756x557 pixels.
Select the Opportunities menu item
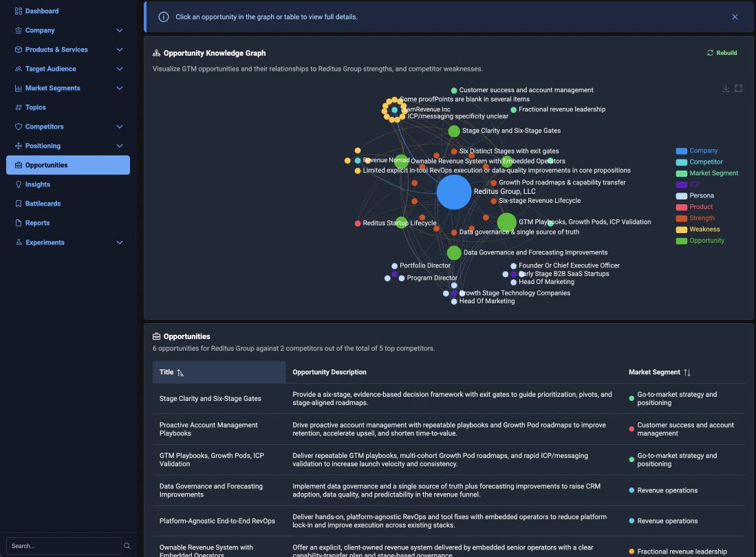[68, 165]
